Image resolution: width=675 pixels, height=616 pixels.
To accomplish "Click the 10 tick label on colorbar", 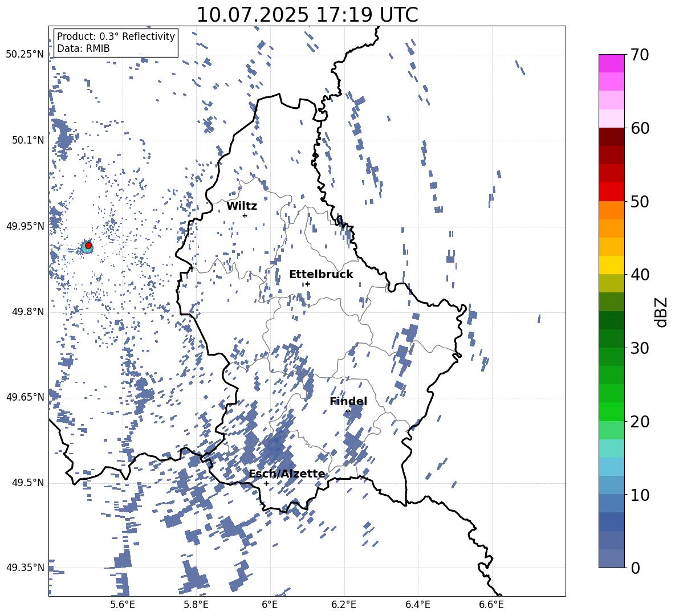I will 640,495.
